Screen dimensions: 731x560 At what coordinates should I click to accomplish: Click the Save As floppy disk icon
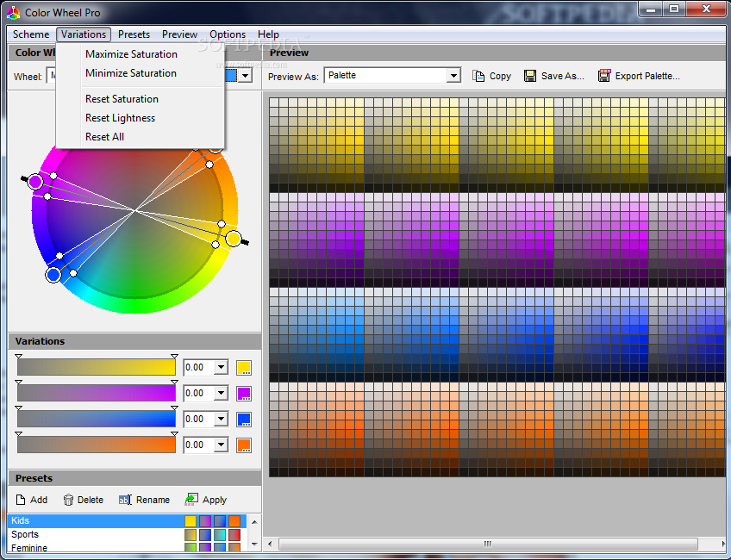530,76
